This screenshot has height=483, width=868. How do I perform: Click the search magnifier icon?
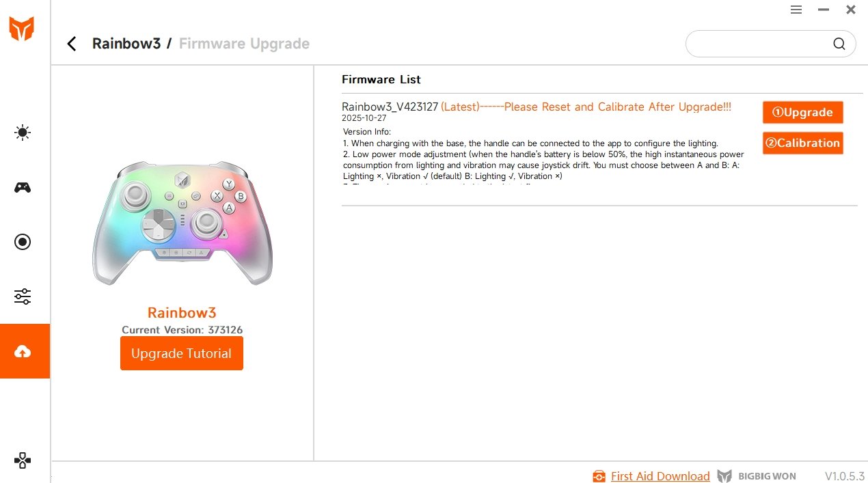pos(839,44)
